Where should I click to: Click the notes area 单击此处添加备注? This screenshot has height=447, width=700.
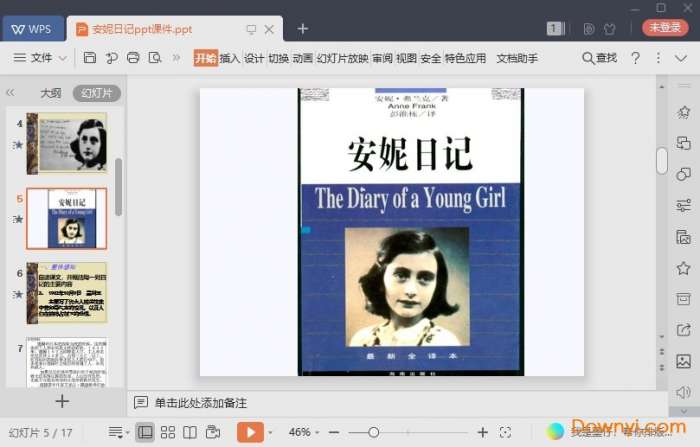[201, 403]
